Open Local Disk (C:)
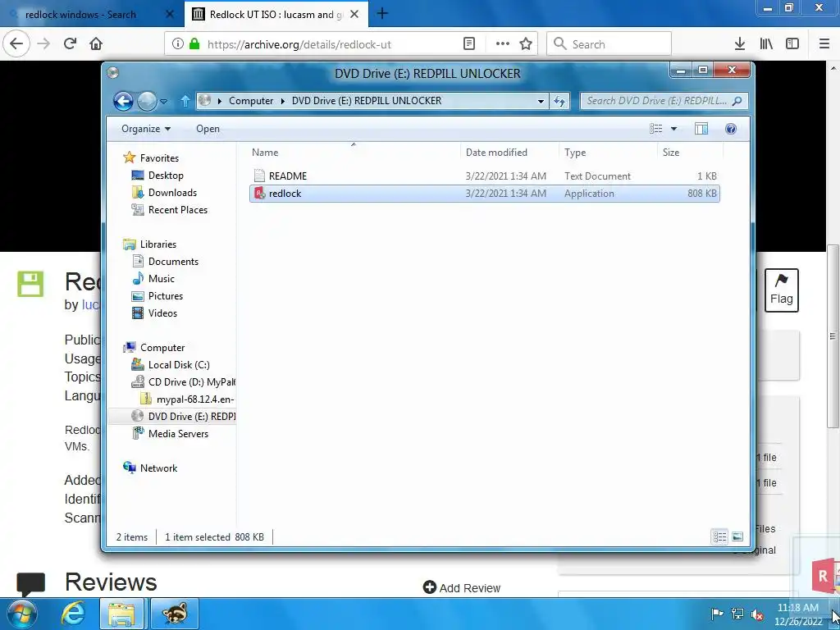The image size is (840, 630). pyautogui.click(x=178, y=365)
